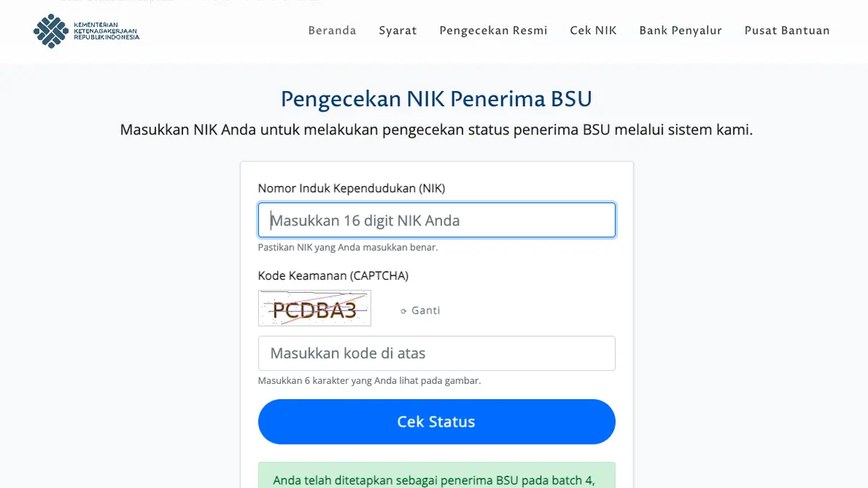Open the Bank Penyalur page
Screen dimensions: 868x488
(681, 30)
